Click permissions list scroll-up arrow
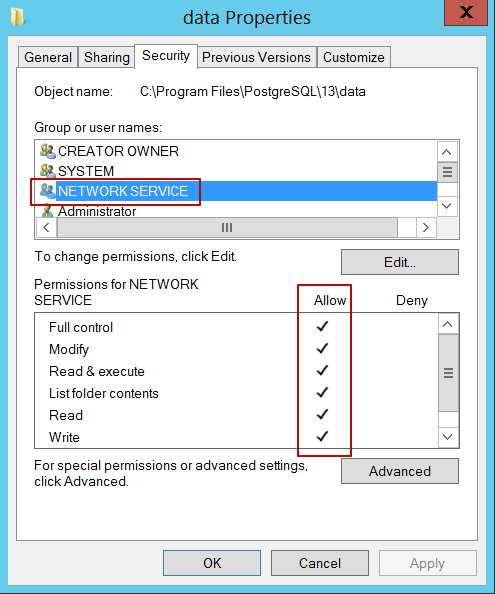Screen dimensions: 495x594 [448, 324]
